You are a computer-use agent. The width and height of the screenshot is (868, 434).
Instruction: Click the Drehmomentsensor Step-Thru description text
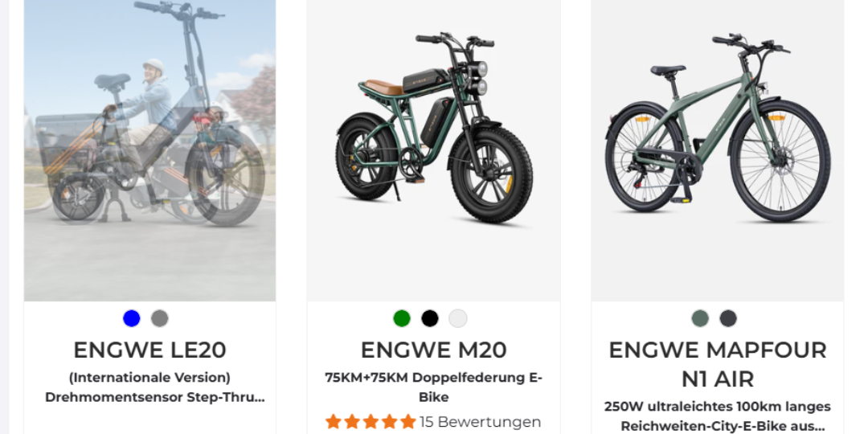(x=155, y=397)
